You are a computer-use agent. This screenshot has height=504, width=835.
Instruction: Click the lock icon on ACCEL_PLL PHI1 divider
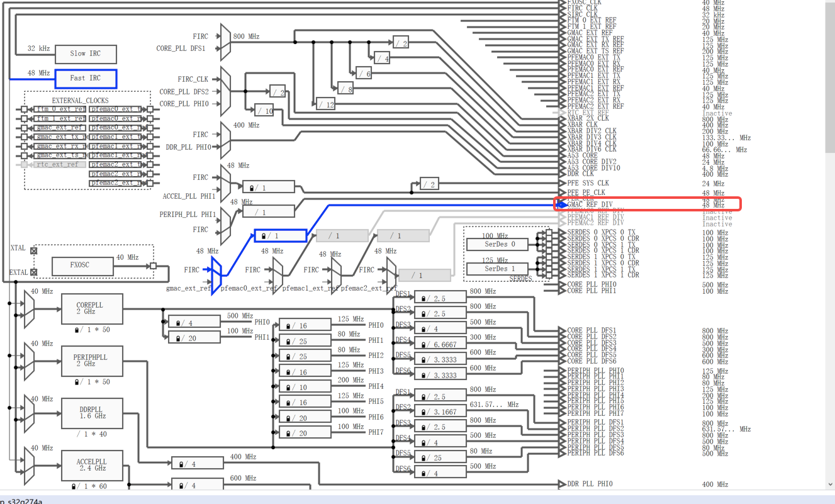tap(250, 187)
